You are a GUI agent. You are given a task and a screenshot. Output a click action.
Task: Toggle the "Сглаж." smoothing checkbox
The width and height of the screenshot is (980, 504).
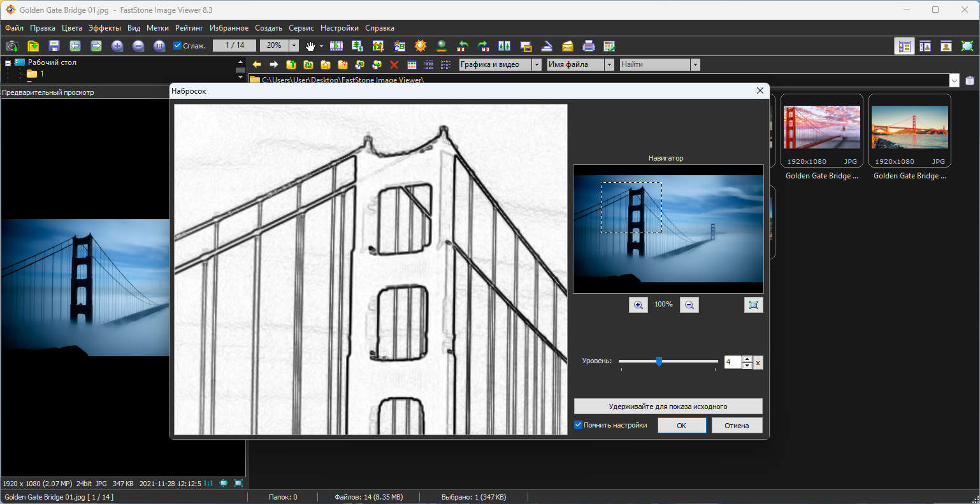[178, 46]
